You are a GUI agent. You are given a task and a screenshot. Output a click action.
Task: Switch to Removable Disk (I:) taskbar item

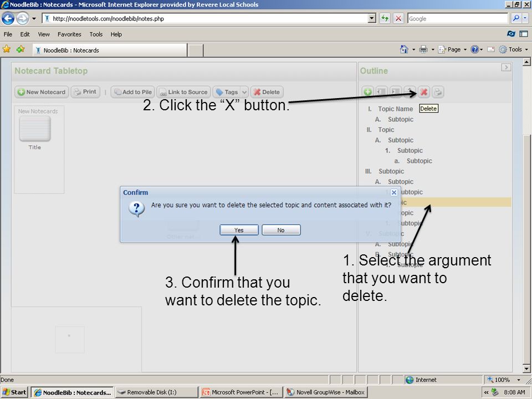pyautogui.click(x=156, y=392)
